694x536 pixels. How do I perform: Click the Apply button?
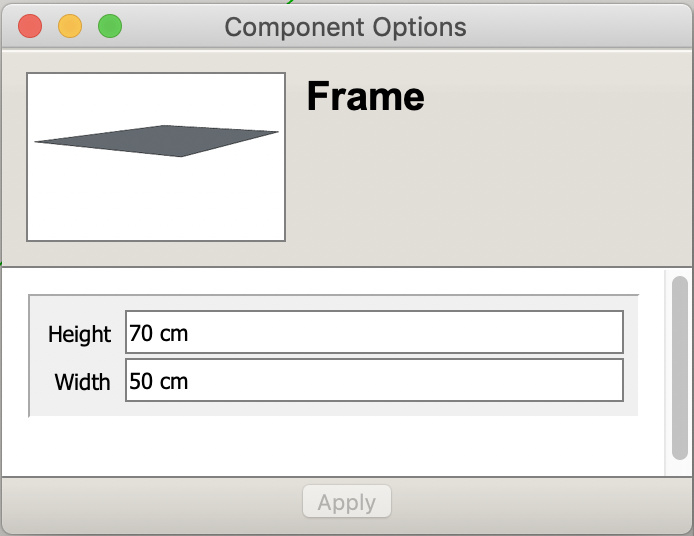pos(347,501)
